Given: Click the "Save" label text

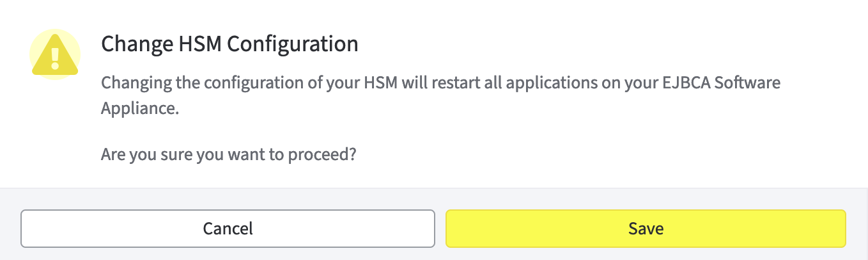Looking at the screenshot, I should pos(646,229).
